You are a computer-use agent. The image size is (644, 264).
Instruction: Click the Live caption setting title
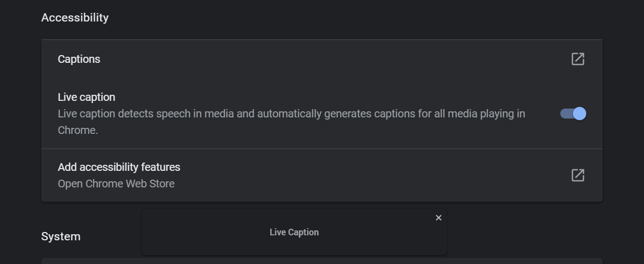tap(86, 97)
